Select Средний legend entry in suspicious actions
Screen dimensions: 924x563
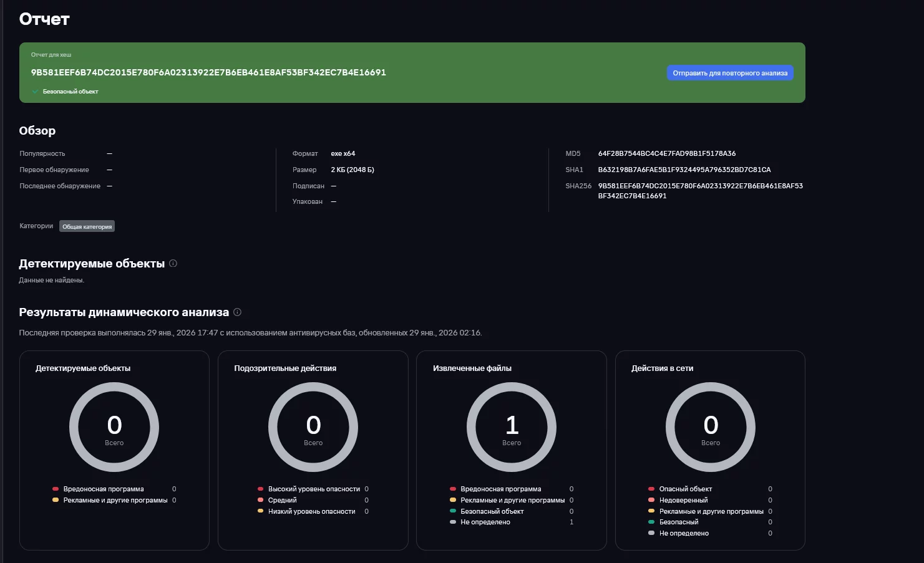(x=282, y=500)
